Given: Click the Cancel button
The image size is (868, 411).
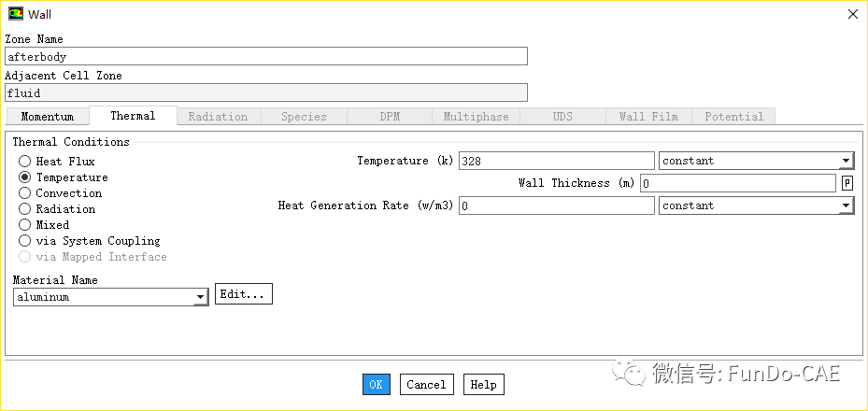Looking at the screenshot, I should coord(426,384).
